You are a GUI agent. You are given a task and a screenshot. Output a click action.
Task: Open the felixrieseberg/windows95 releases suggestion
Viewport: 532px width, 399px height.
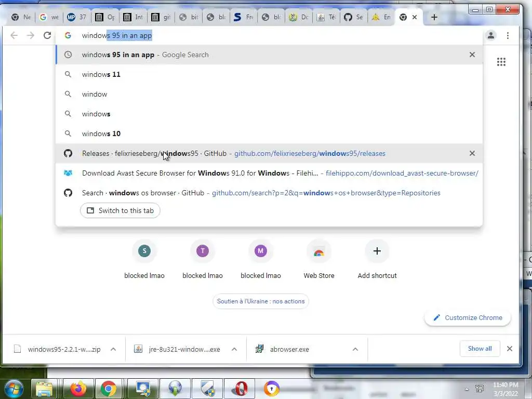pos(269,153)
